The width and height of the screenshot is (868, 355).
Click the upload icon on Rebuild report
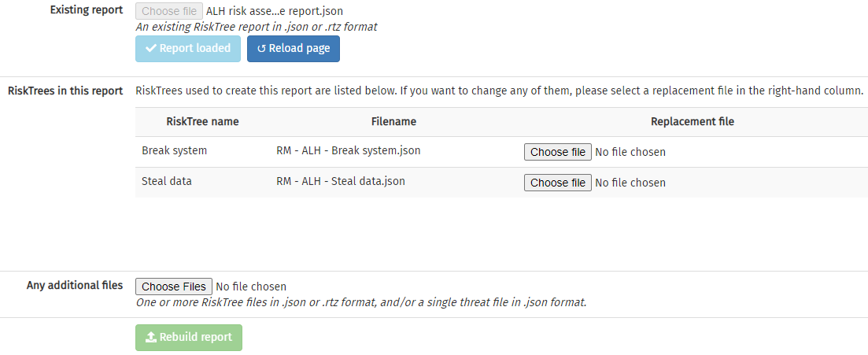click(151, 338)
